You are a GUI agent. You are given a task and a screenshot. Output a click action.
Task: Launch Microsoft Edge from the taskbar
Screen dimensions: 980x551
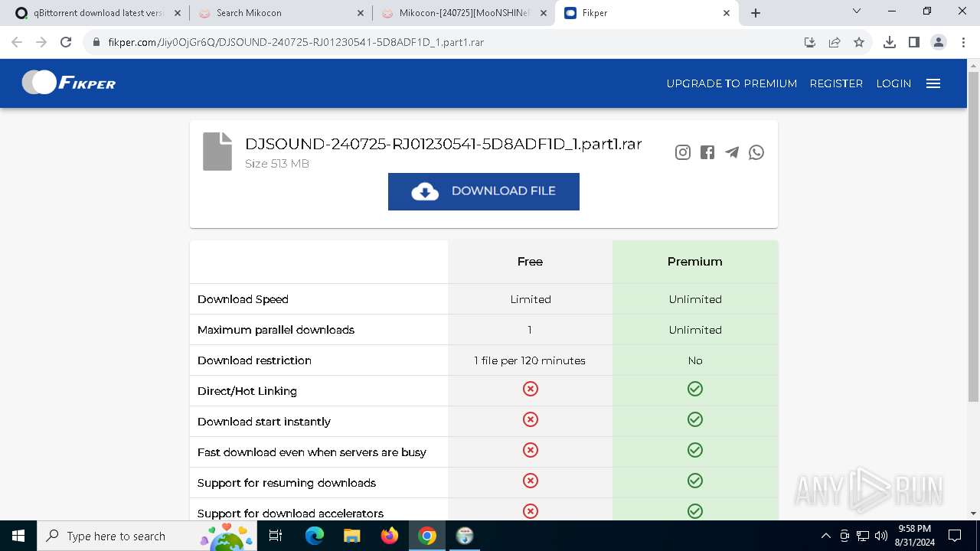(315, 536)
